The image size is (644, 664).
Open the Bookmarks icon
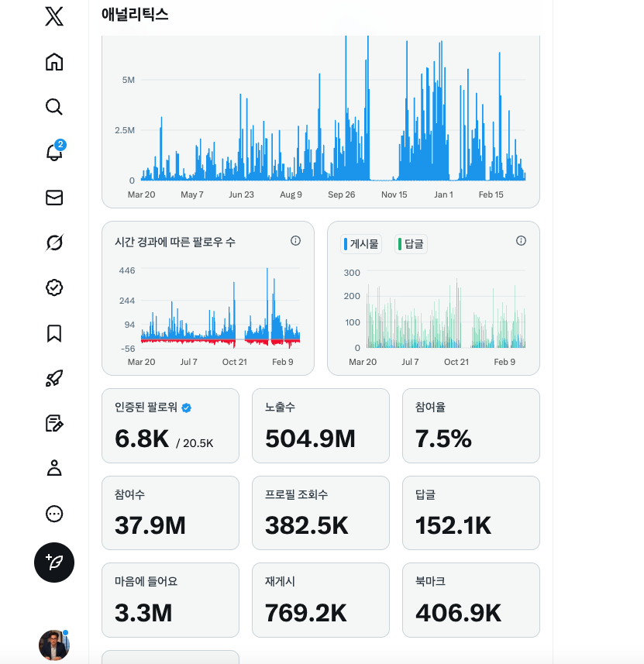[x=53, y=332]
